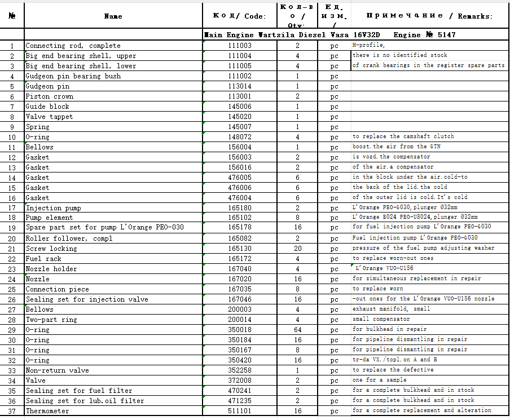This screenshot has width=510, height=420.
Task: Select the cell with code 111004
Action: click(x=240, y=56)
